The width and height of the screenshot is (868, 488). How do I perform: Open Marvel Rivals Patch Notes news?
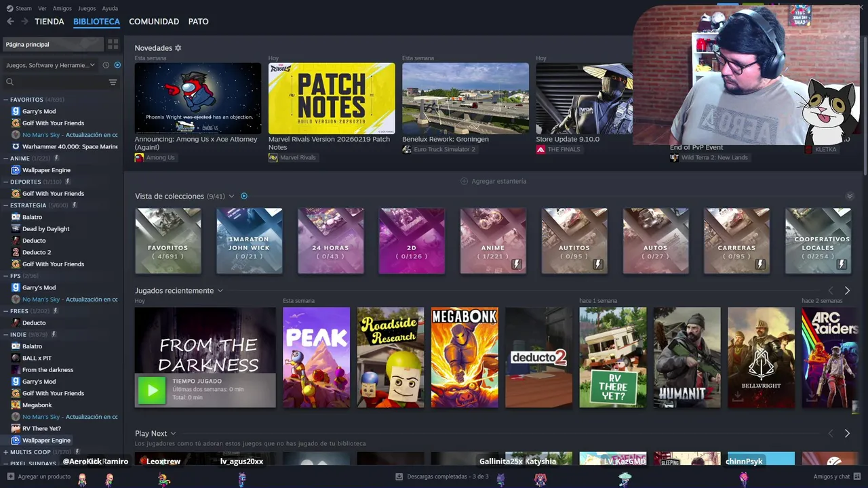point(332,98)
